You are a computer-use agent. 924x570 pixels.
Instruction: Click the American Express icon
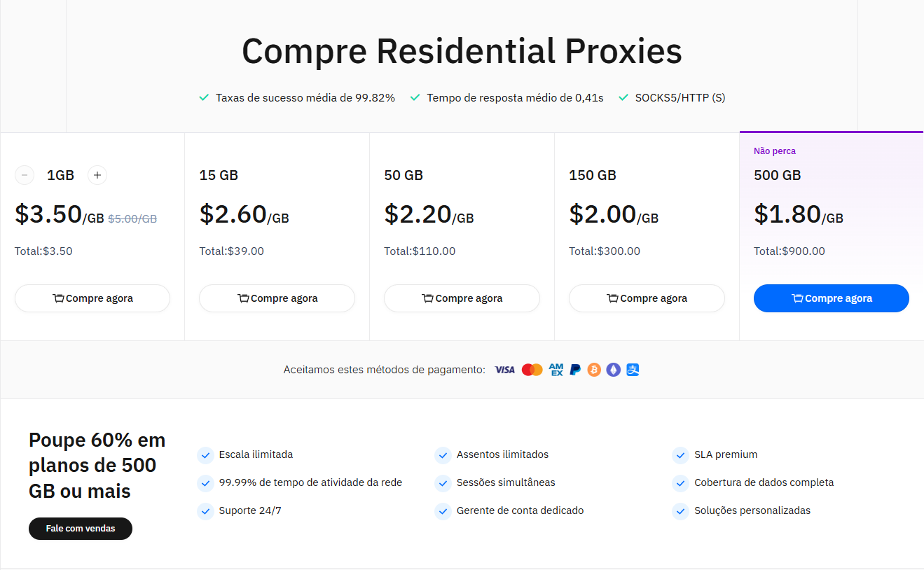[556, 370]
